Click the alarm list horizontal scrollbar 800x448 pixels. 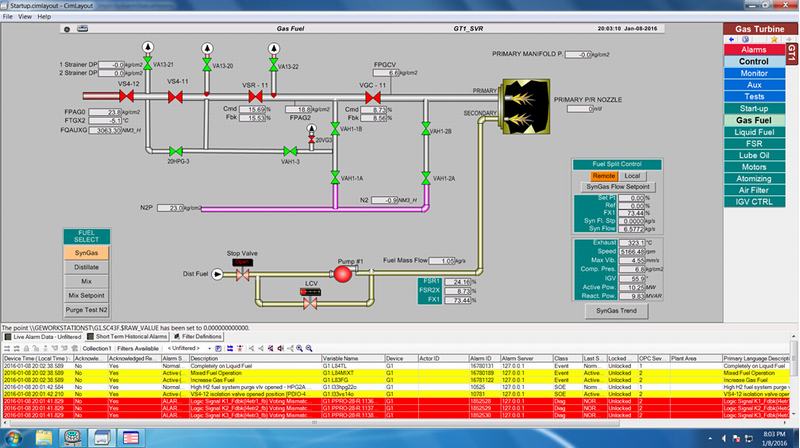(x=314, y=423)
